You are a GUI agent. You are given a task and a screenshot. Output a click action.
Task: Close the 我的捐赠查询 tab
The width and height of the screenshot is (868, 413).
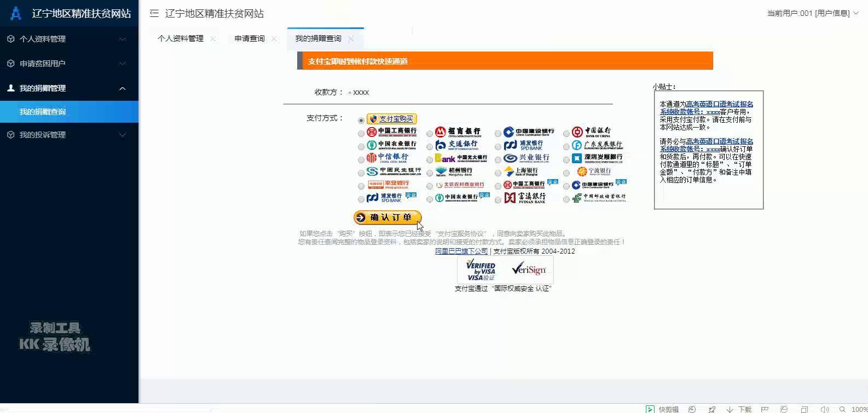tap(351, 38)
